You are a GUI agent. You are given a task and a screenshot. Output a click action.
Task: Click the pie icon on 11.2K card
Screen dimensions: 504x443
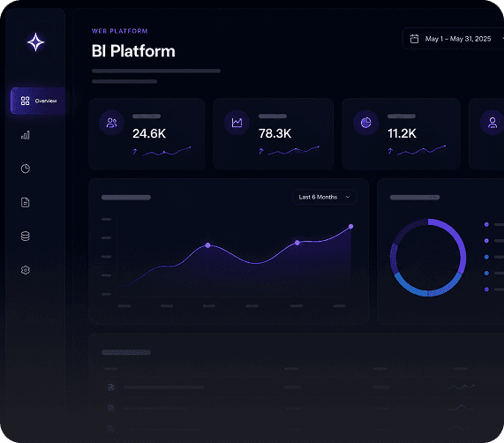pyautogui.click(x=365, y=123)
